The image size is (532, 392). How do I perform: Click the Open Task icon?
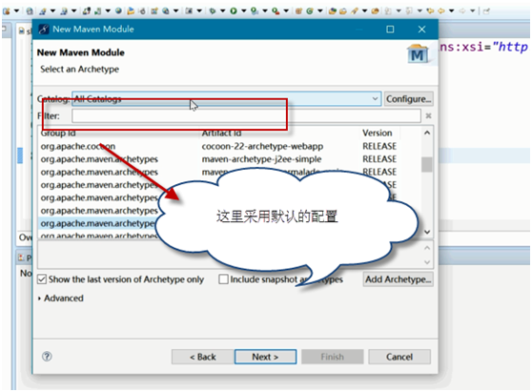(x=343, y=11)
